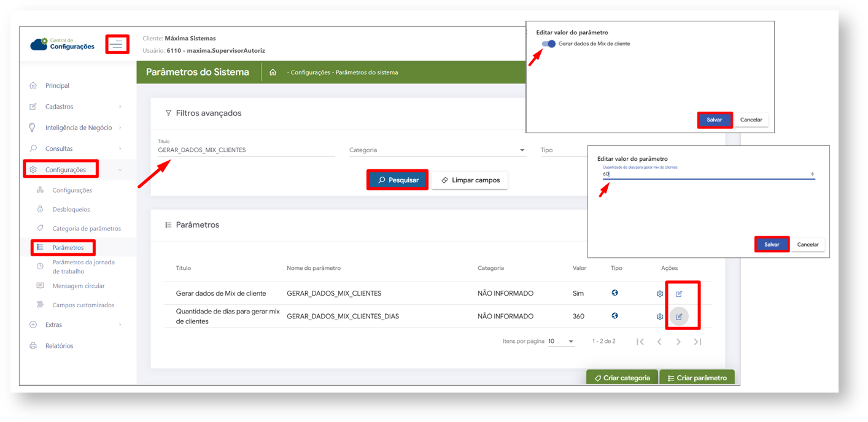Go to next page of results

click(x=678, y=342)
